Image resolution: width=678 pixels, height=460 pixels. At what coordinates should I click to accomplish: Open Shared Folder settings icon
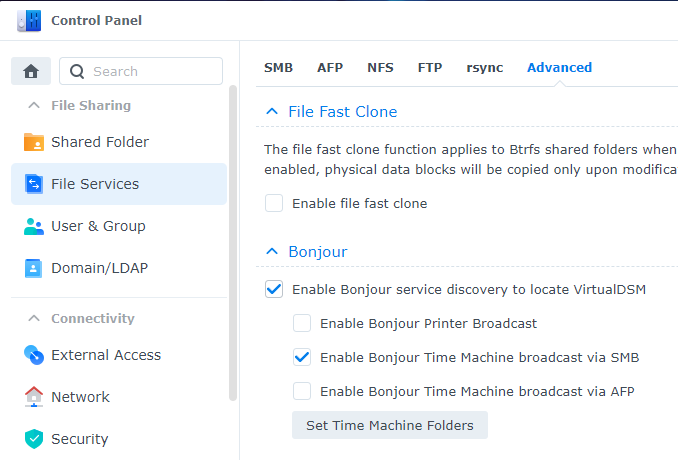point(34,142)
